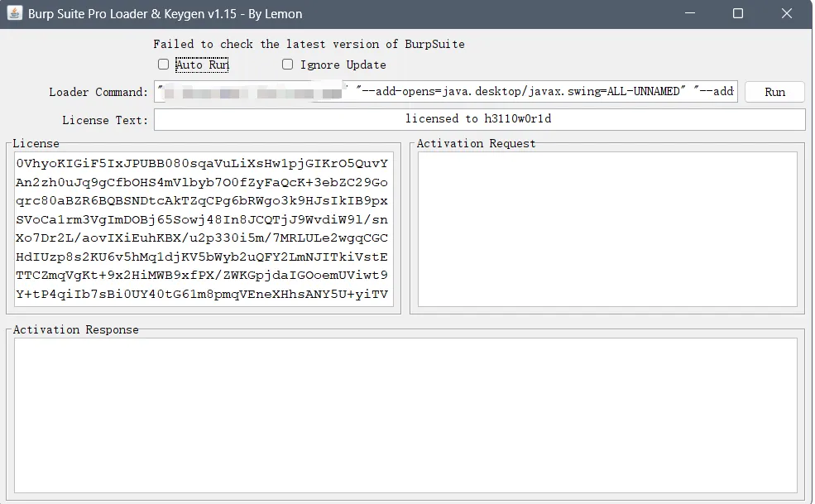Click the 'Failed to check the latest version' message
Viewport: 815px width, 504px height.
(x=309, y=44)
